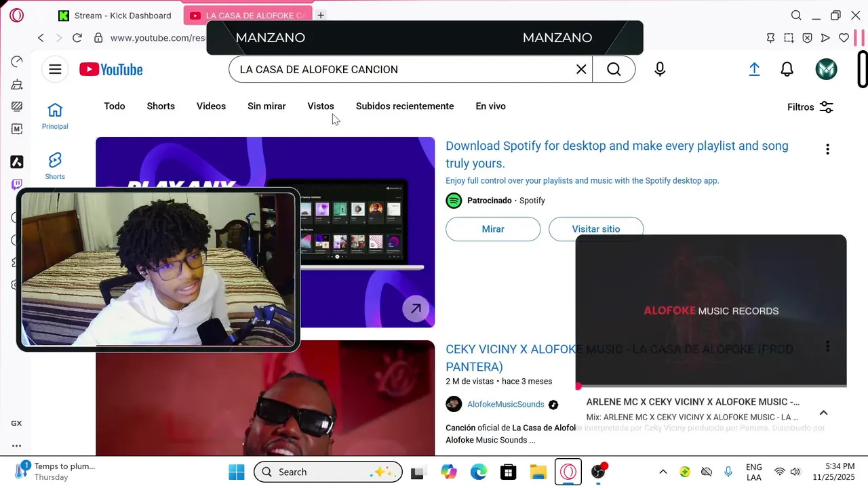
Task: Open Spotify ad three-dot menu
Action: pyautogui.click(x=827, y=149)
